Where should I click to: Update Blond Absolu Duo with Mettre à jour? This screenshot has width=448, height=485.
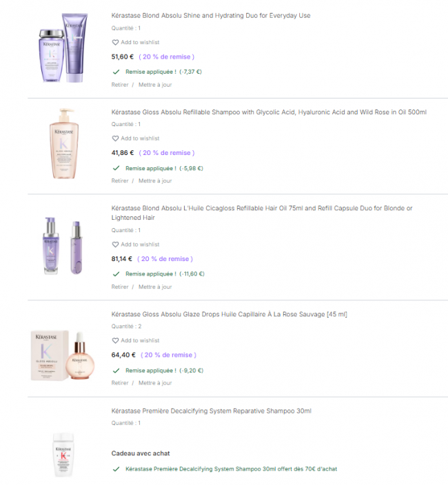click(x=155, y=85)
